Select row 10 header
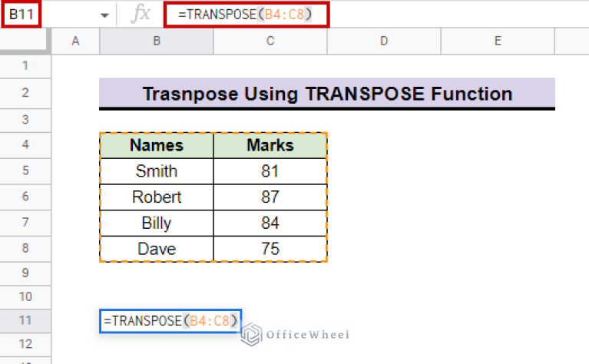The height and width of the screenshot is (364, 589). tap(25, 297)
